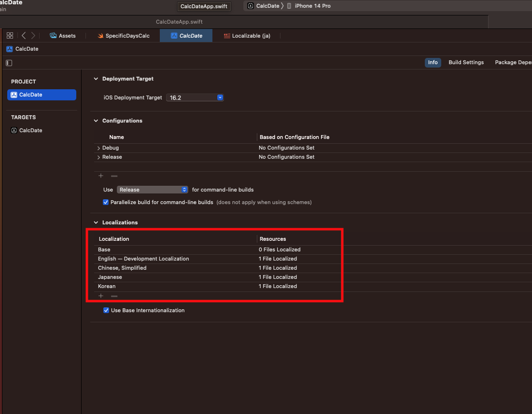This screenshot has width=532, height=414.
Task: Toggle the project and targets sidebar
Action: (x=9, y=63)
